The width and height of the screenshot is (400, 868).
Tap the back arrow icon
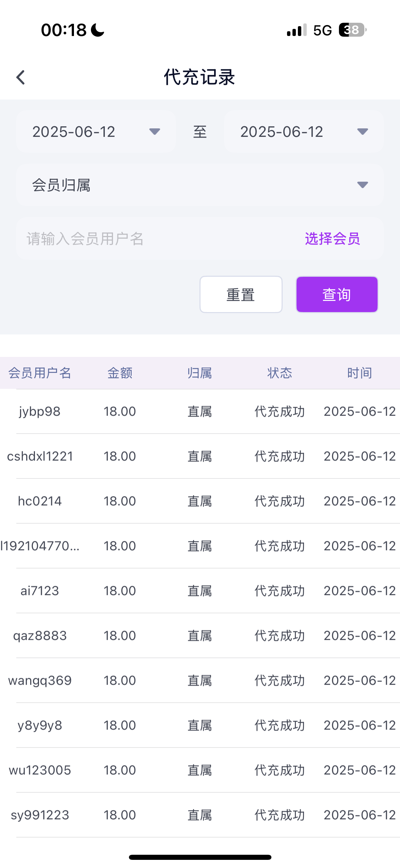[21, 77]
